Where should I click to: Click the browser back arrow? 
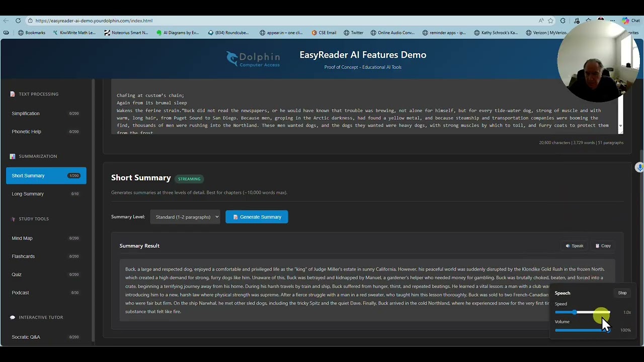(6, 21)
